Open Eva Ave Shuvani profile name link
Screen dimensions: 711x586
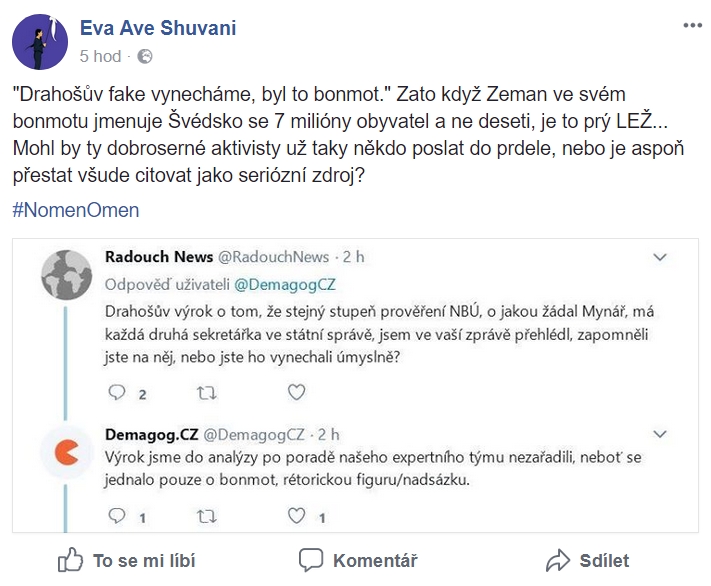click(x=158, y=28)
